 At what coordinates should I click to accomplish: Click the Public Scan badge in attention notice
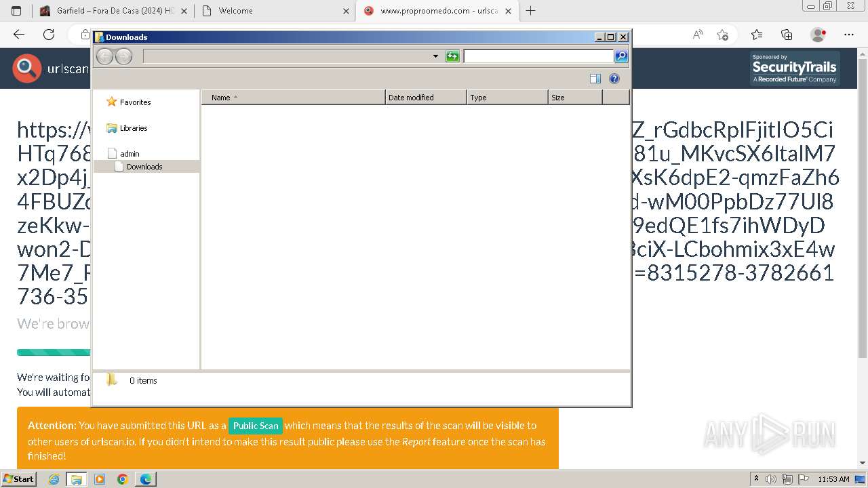256,426
